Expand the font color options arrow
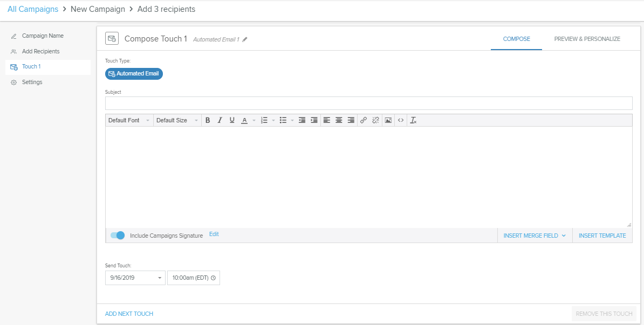The height and width of the screenshot is (325, 644). point(254,120)
